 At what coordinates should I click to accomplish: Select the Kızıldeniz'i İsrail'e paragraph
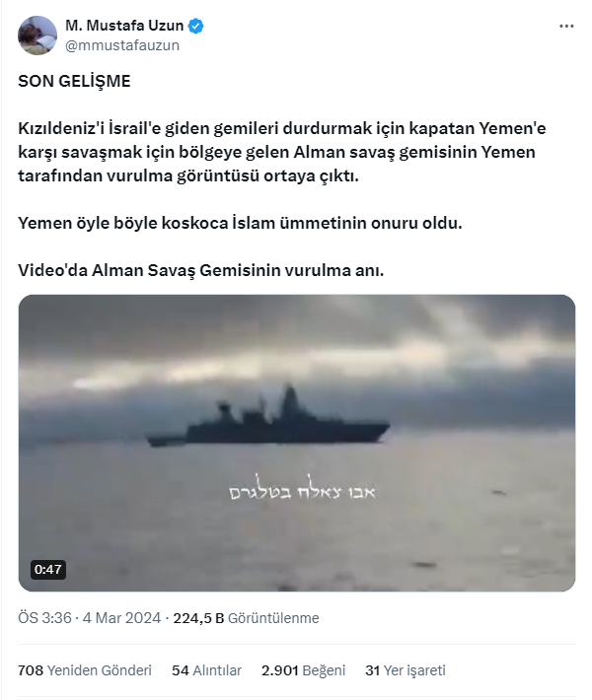click(281, 152)
